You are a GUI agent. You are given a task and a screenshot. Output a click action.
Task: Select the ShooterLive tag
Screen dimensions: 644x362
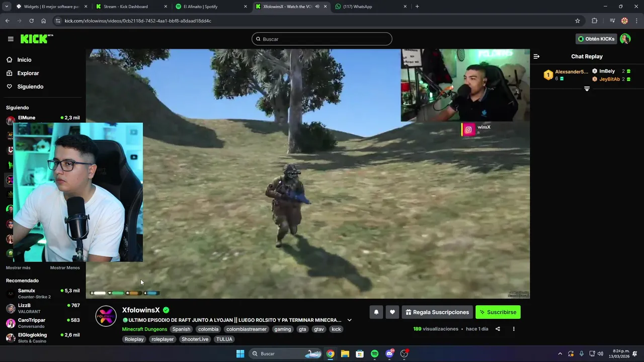point(195,339)
